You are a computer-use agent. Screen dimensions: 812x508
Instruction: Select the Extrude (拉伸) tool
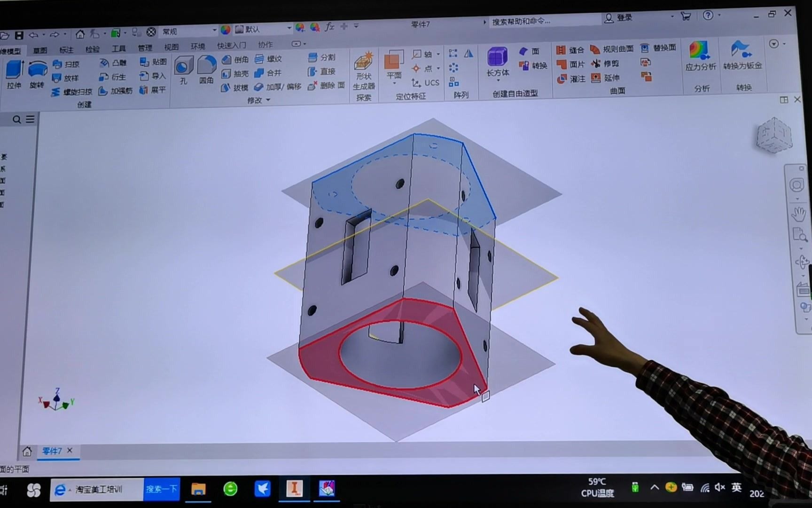coord(15,70)
